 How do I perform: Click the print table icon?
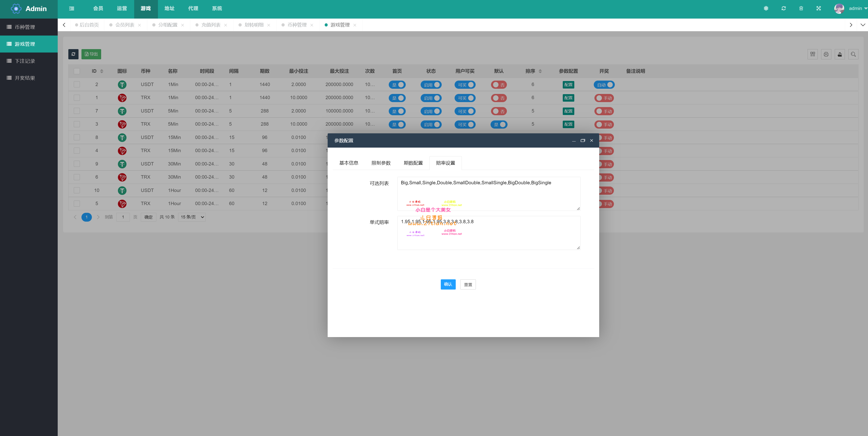pyautogui.click(x=826, y=54)
